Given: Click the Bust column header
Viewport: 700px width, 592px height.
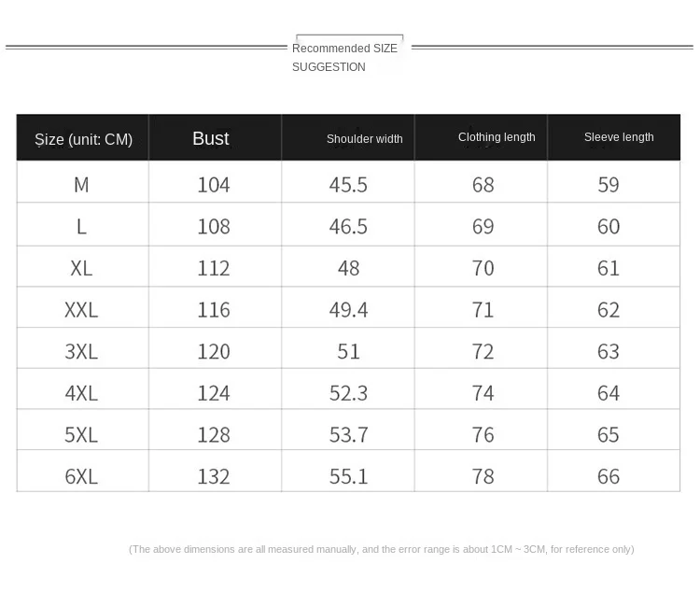Looking at the screenshot, I should 211,138.
